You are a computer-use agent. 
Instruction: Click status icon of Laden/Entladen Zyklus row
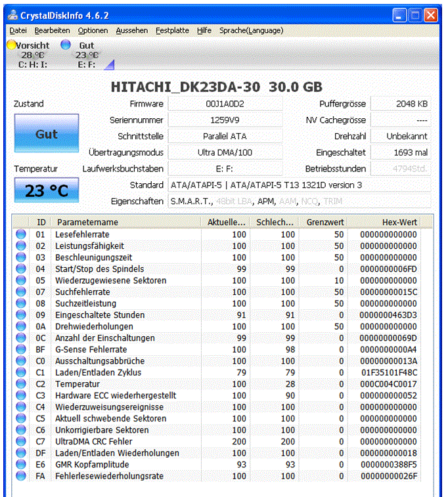pyautogui.click(x=21, y=372)
